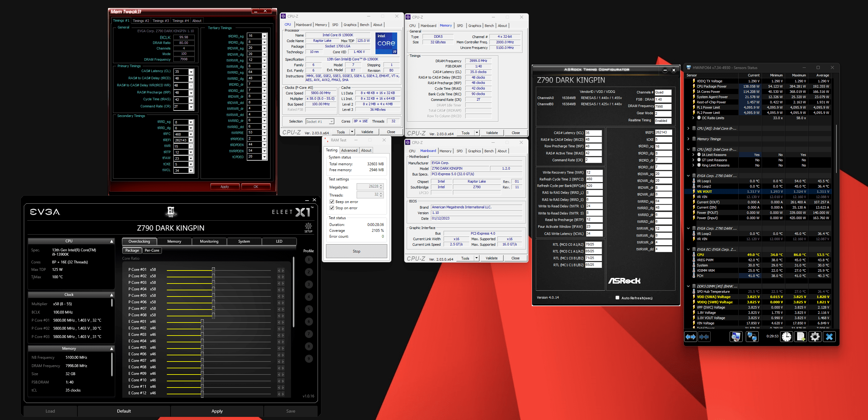Collapse the Clock panel in ELEET X1
This screenshot has width=868, height=420.
pos(111,295)
